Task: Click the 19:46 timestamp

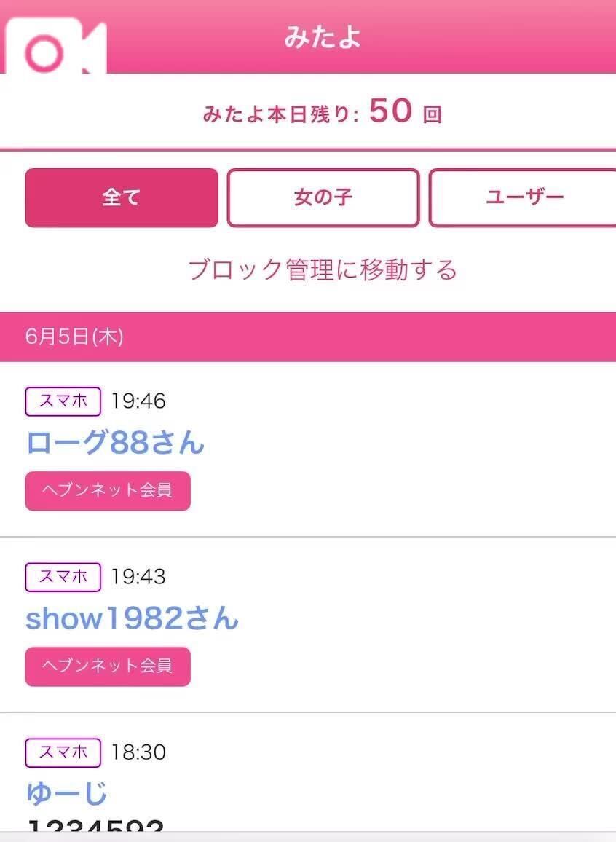Action: point(138,401)
